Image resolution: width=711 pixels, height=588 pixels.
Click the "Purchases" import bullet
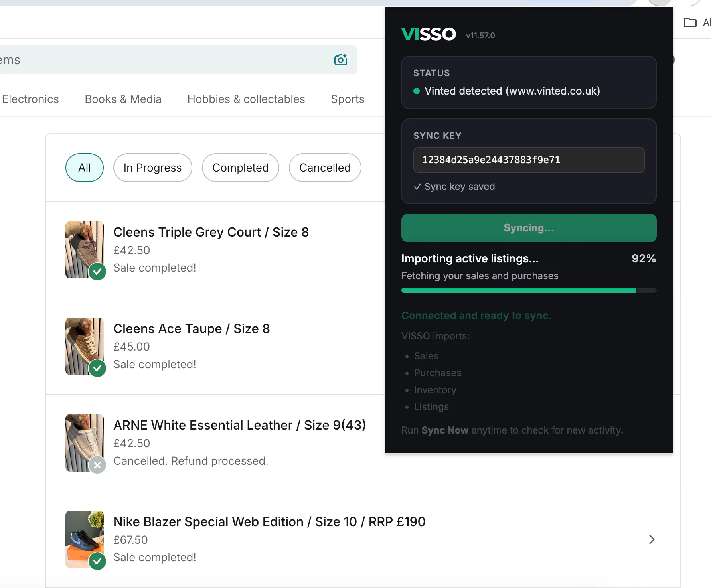point(438,373)
